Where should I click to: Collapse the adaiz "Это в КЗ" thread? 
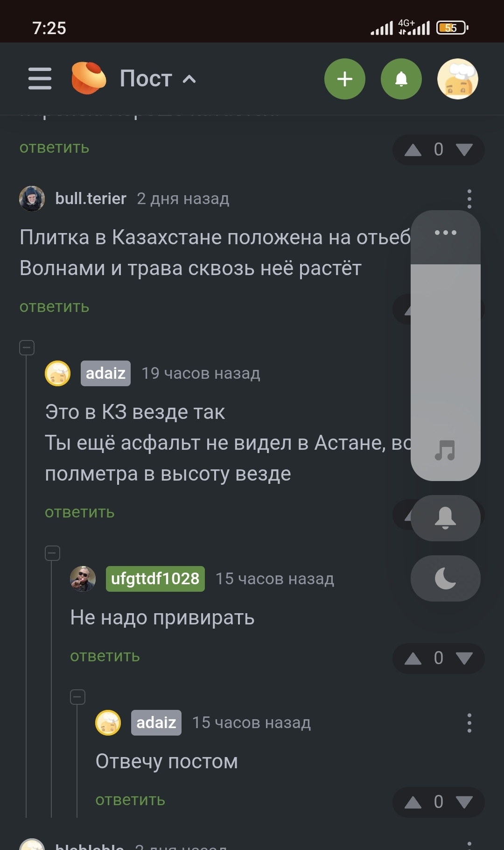pyautogui.click(x=27, y=347)
